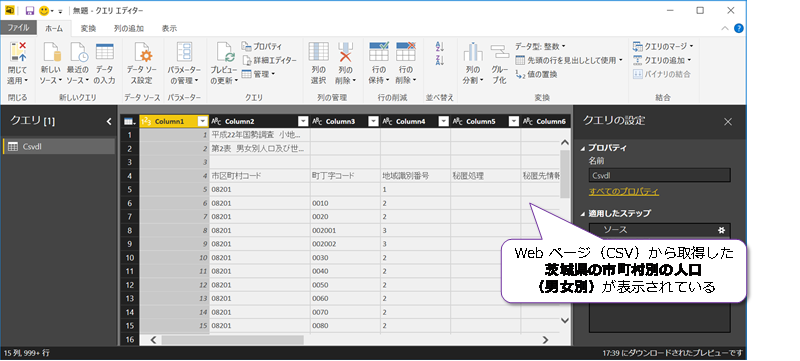Collapse the クエリ [1] pane arrow
800x361 pixels.
108,121
